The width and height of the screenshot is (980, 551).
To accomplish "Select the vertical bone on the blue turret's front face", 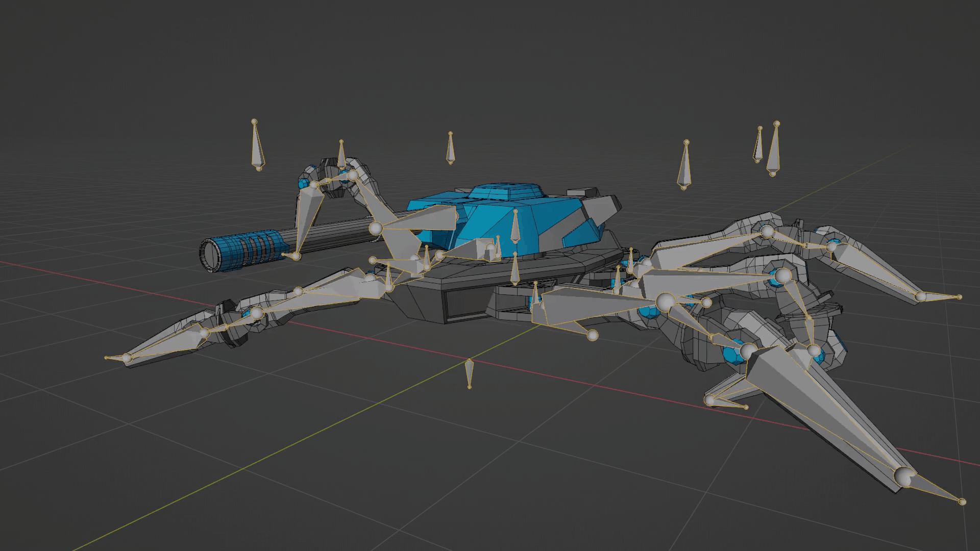I will tap(515, 226).
